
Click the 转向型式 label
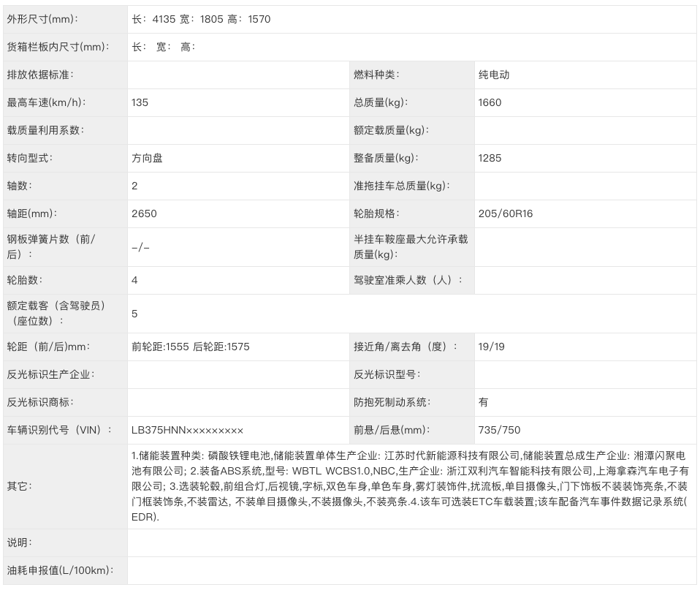click(30, 158)
